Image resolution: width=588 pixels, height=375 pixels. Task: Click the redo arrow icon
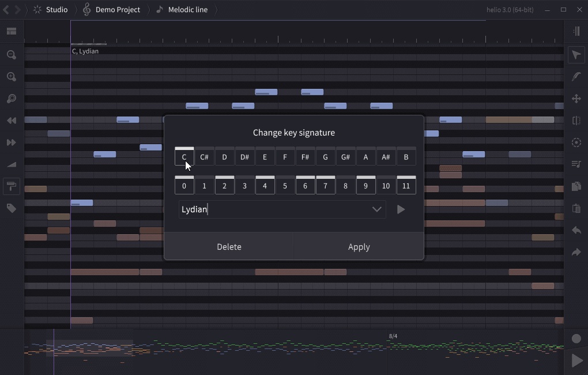(576, 252)
